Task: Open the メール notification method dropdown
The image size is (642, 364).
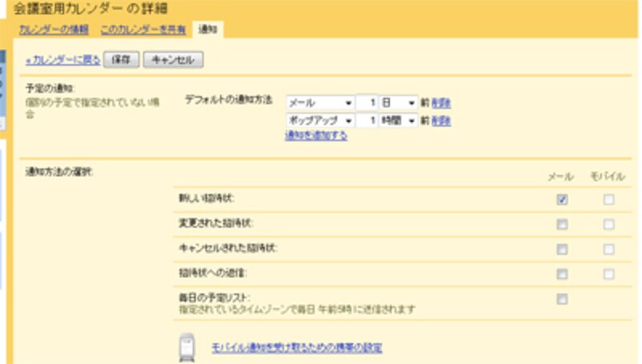Action: click(x=319, y=103)
